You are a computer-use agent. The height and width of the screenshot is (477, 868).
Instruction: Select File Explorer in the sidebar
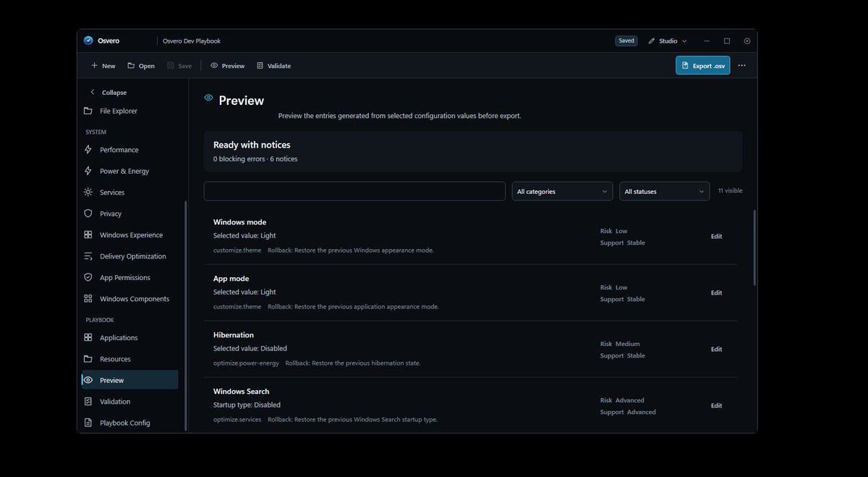point(129,111)
